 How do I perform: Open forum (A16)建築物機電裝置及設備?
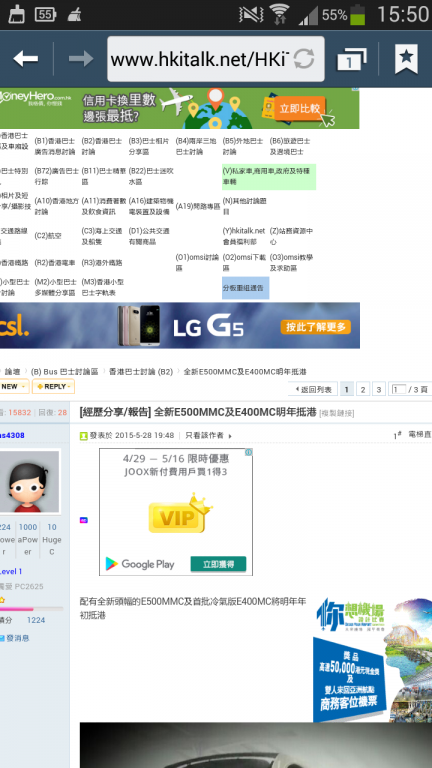[x=151, y=206]
